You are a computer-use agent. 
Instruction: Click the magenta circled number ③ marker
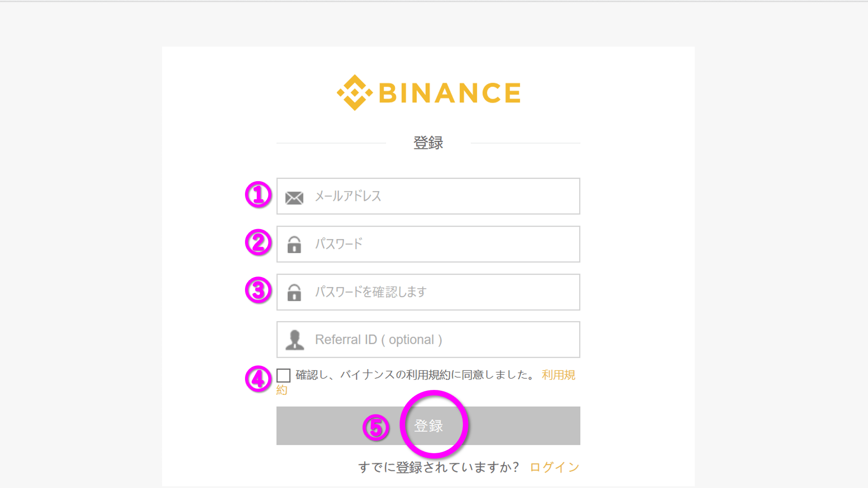click(258, 290)
